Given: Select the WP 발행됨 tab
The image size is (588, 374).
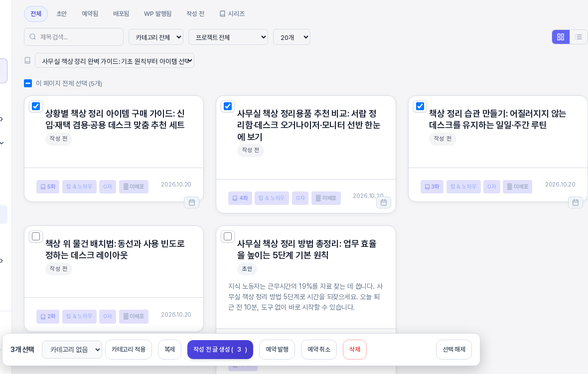Looking at the screenshot, I should (x=157, y=14).
